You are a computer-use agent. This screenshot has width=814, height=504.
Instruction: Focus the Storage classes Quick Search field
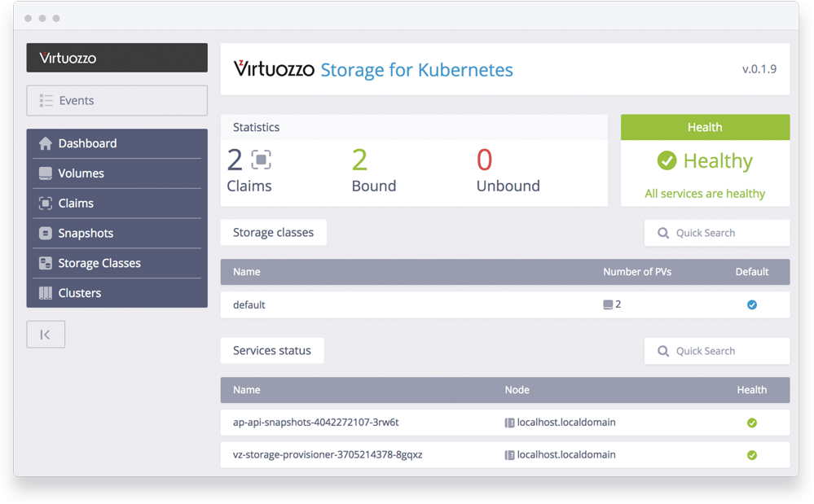tap(717, 233)
